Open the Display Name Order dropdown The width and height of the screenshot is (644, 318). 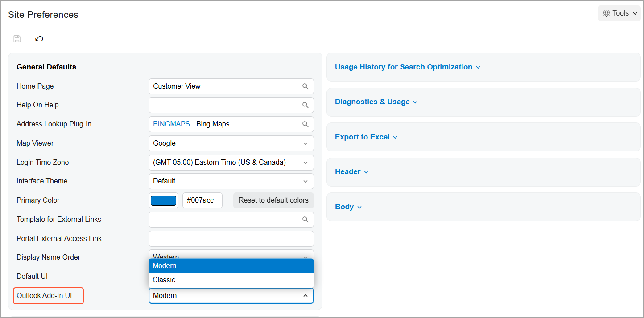point(231,254)
